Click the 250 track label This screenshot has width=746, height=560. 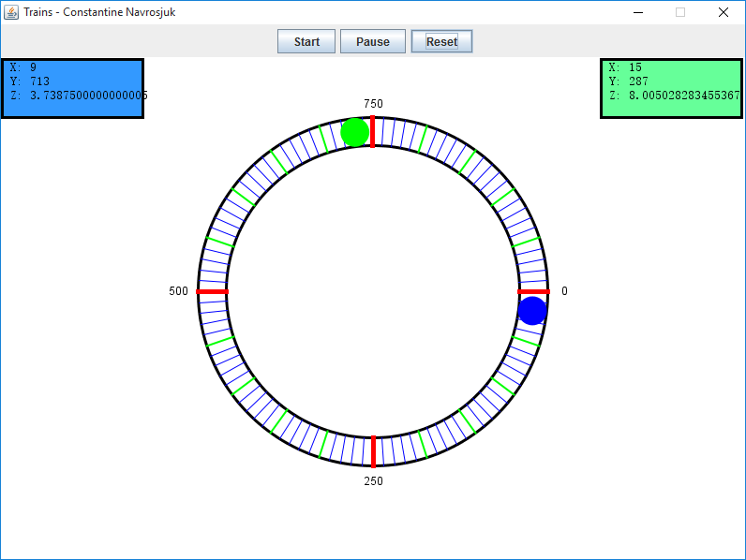[373, 481]
